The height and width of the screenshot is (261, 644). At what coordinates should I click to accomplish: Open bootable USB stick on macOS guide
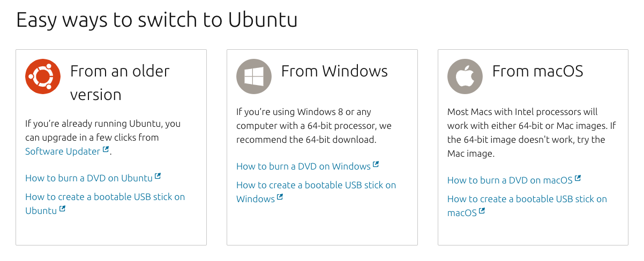pyautogui.click(x=527, y=199)
